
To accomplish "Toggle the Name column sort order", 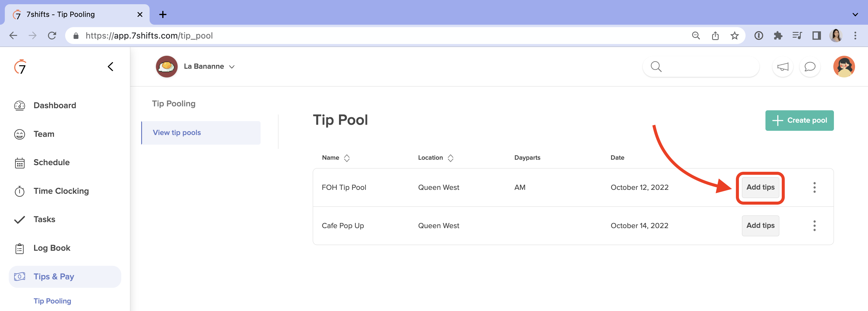I will (x=347, y=158).
